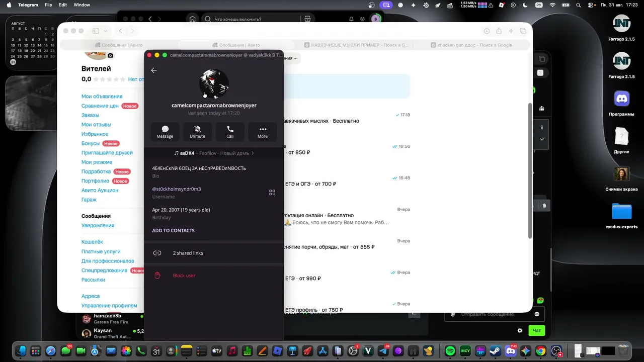Click the birthday Apr 20, 2007 entry
The height and width of the screenshot is (362, 644).
181,210
